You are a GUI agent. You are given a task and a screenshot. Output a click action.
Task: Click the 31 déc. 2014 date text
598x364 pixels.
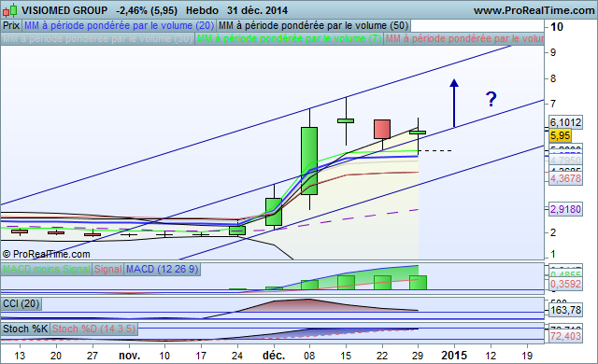(x=258, y=10)
